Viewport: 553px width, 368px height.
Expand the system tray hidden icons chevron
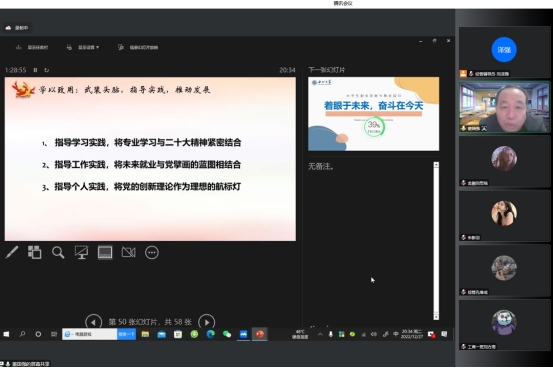320,334
